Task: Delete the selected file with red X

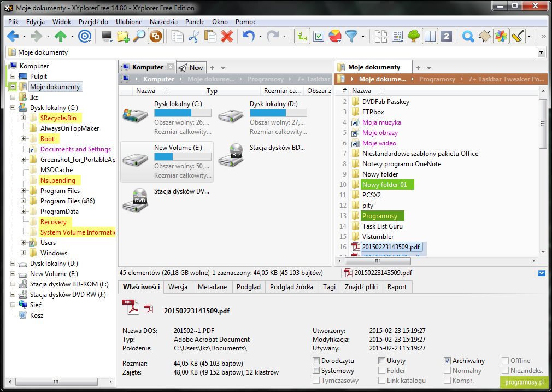Action: (227, 36)
